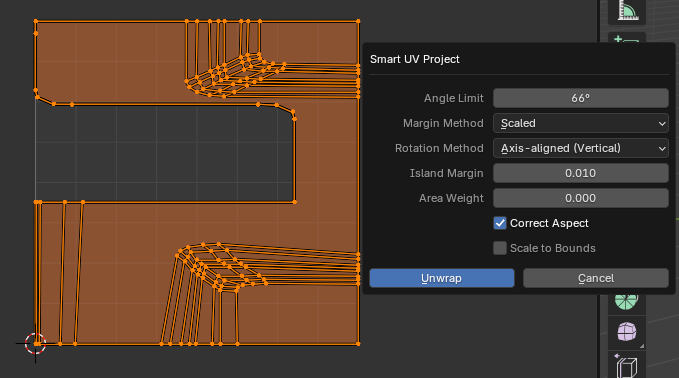Click the Cancel button

point(596,278)
